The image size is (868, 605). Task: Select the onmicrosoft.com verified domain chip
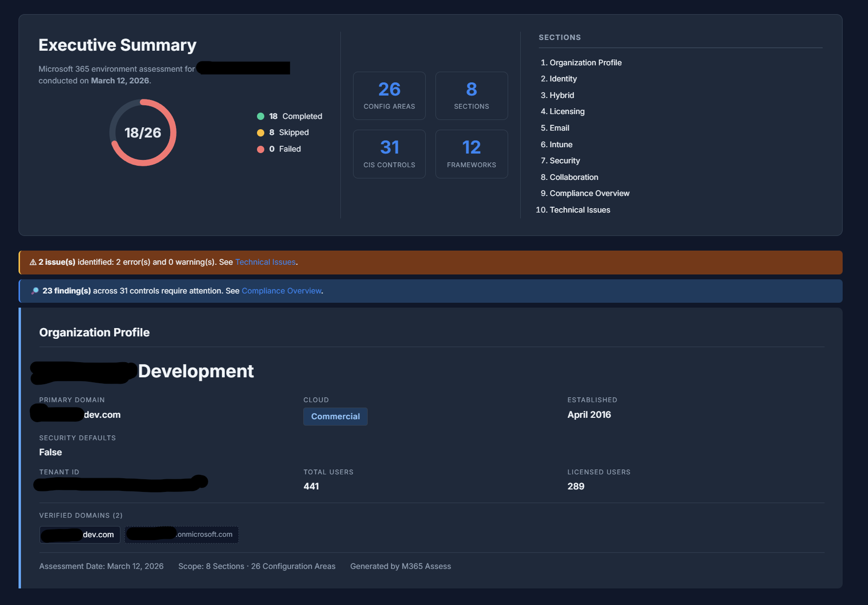point(181,534)
